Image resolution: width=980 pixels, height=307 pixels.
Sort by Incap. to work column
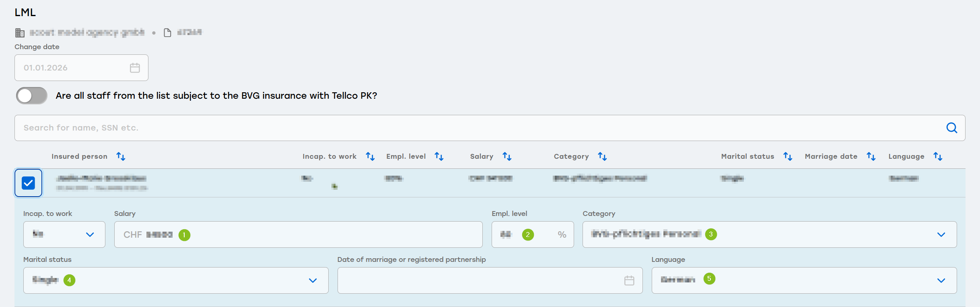pyautogui.click(x=370, y=156)
